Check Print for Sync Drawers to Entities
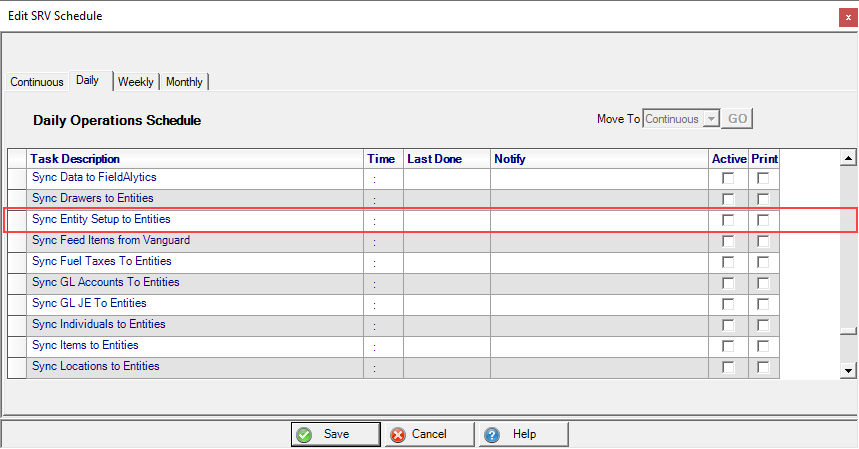 point(763,199)
